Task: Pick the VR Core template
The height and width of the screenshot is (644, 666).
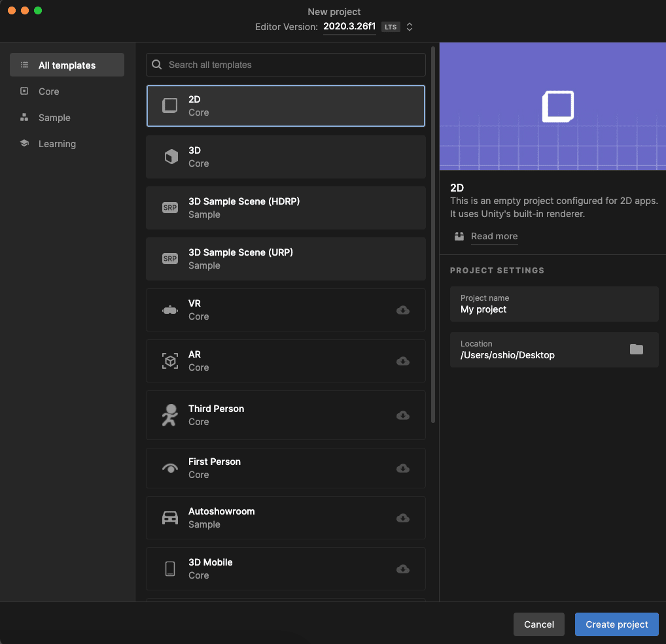Action: pyautogui.click(x=286, y=310)
